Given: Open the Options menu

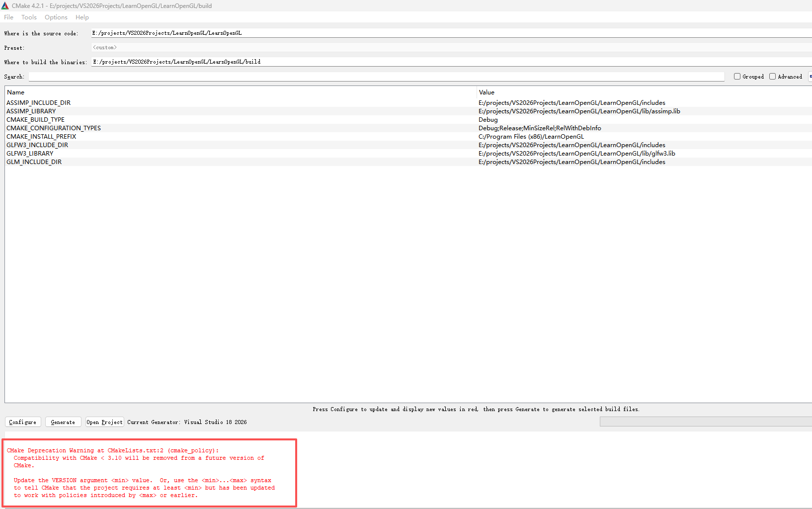Looking at the screenshot, I should [56, 17].
